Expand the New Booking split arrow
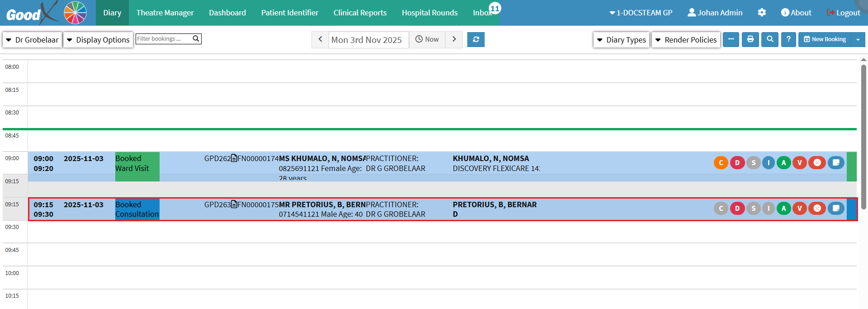868x309 pixels. pyautogui.click(x=858, y=40)
